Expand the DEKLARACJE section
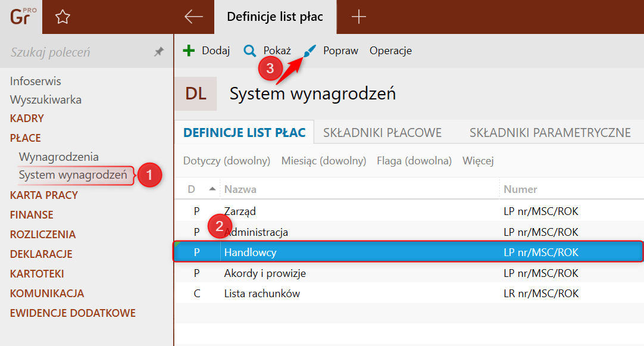 [41, 254]
